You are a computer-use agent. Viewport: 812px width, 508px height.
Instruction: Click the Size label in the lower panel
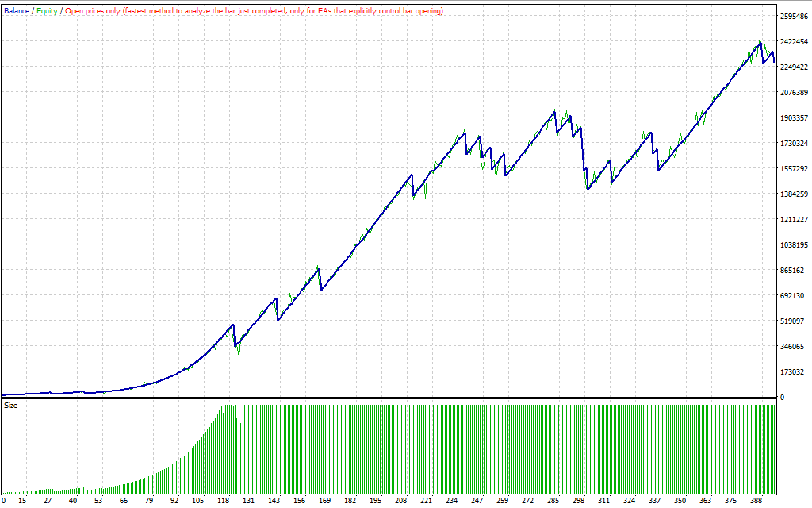pos(11,406)
